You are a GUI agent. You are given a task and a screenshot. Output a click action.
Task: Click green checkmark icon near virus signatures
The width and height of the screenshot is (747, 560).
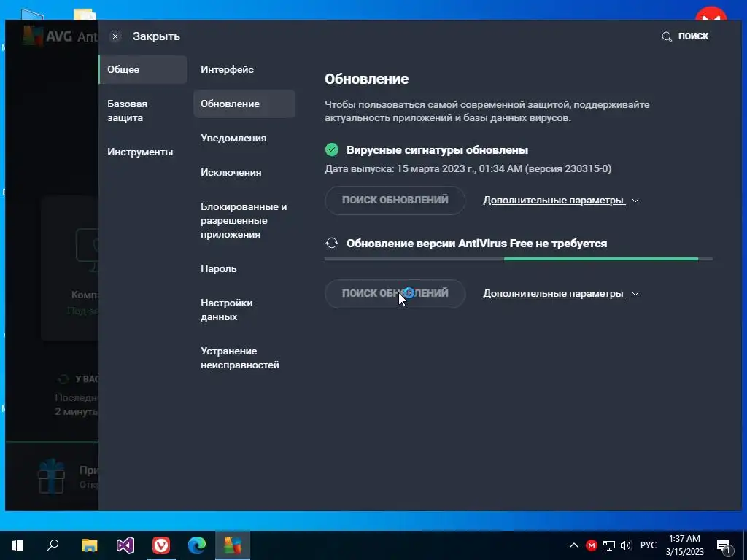pyautogui.click(x=332, y=149)
